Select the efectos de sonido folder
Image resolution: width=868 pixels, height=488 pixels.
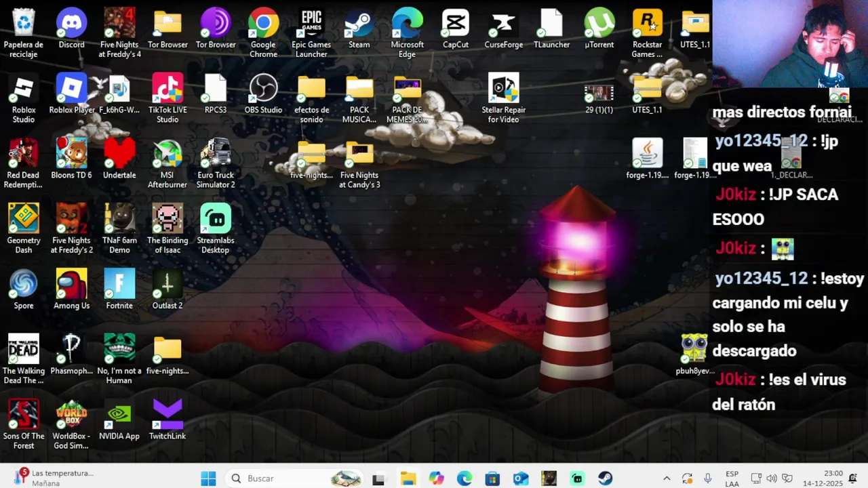point(311,99)
